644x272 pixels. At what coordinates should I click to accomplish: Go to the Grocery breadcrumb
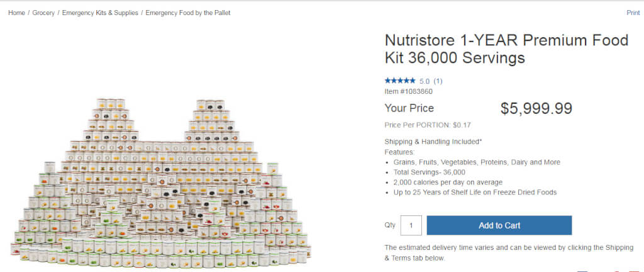point(43,13)
